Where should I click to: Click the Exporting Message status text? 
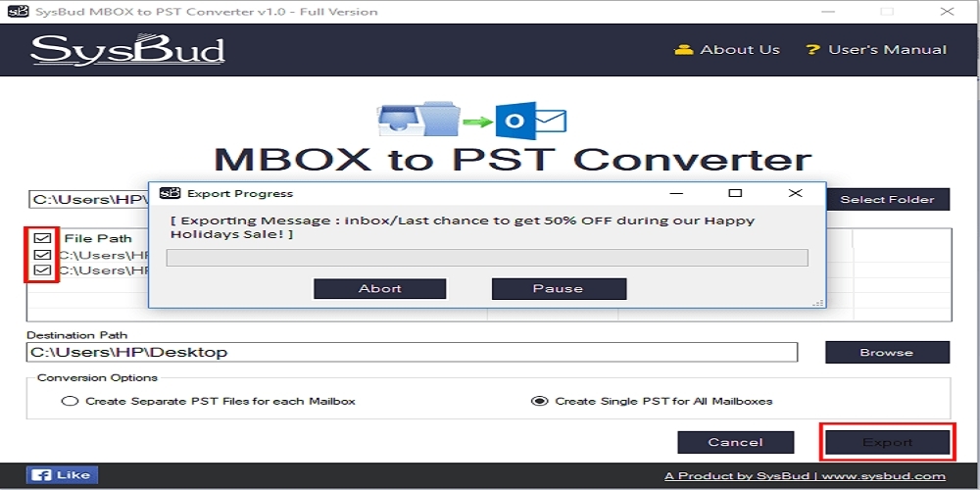(x=463, y=227)
